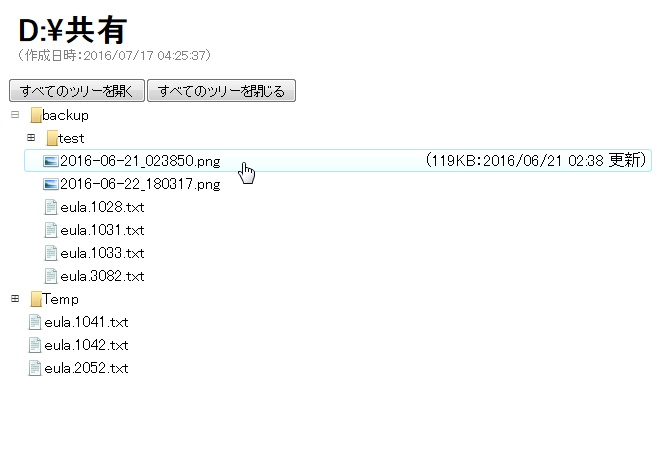The height and width of the screenshot is (462, 660).
Task: Expand the Temp folder node
Action: [x=15, y=299]
